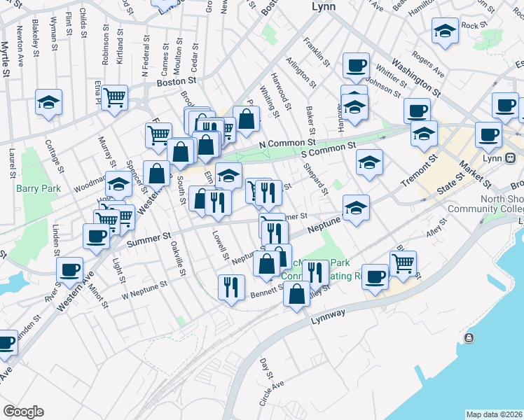Click the Day St label

(x=266, y=368)
